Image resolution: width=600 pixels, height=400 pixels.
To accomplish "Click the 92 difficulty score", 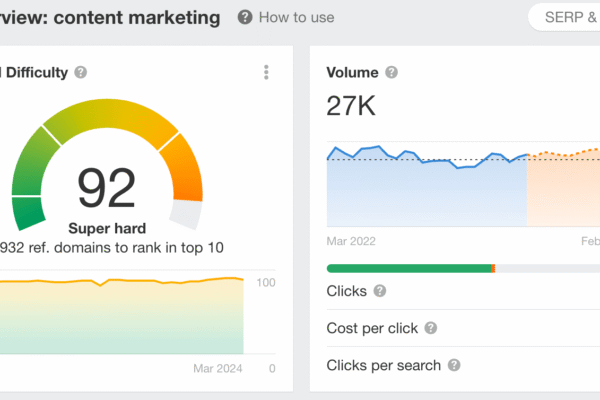I will (x=106, y=188).
